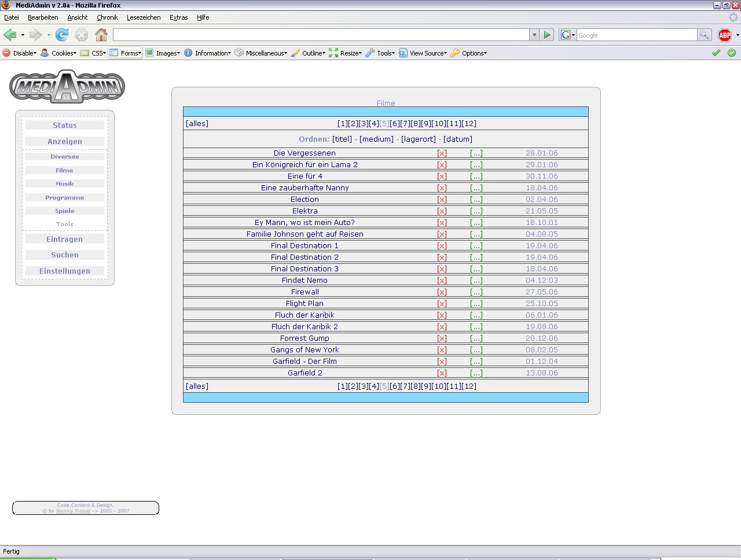This screenshot has height=560, width=741.
Task: Click the Google search magnifier button
Action: pos(704,35)
